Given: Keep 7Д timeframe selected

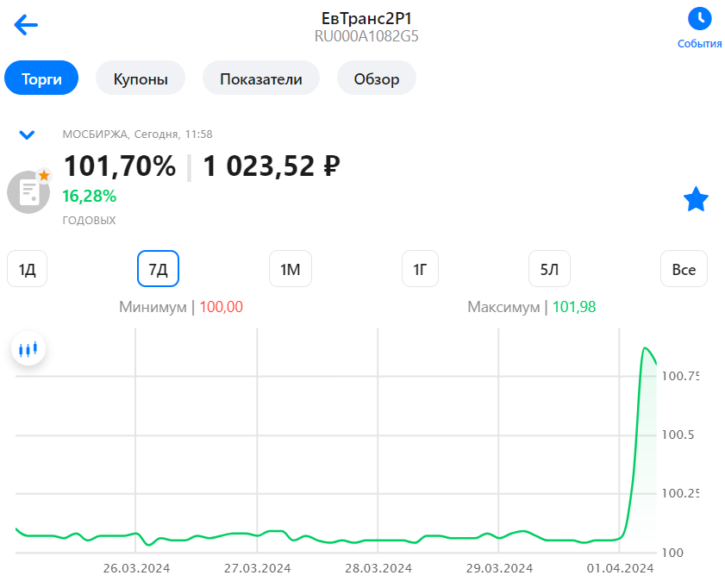Looking at the screenshot, I should (157, 268).
